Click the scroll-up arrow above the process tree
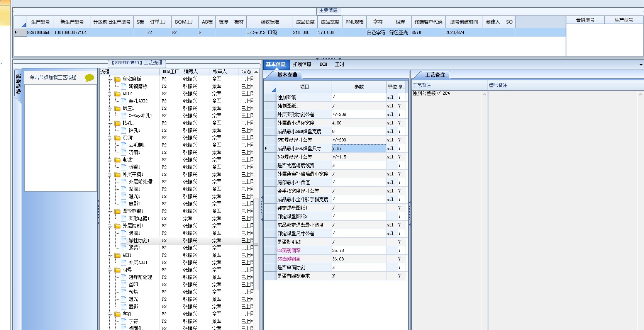 click(256, 72)
